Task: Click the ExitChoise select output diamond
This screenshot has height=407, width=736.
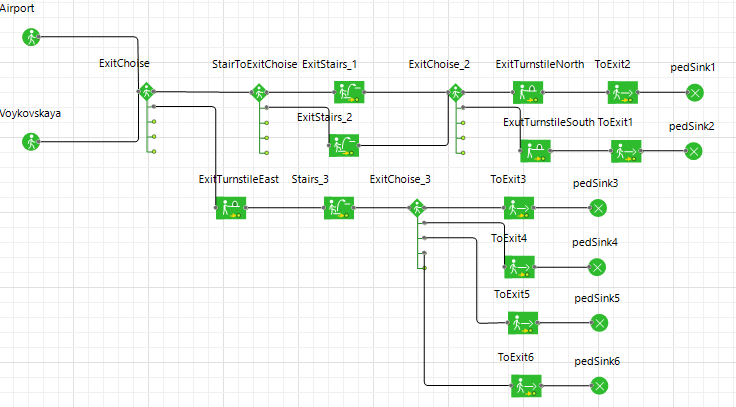Action: (146, 92)
